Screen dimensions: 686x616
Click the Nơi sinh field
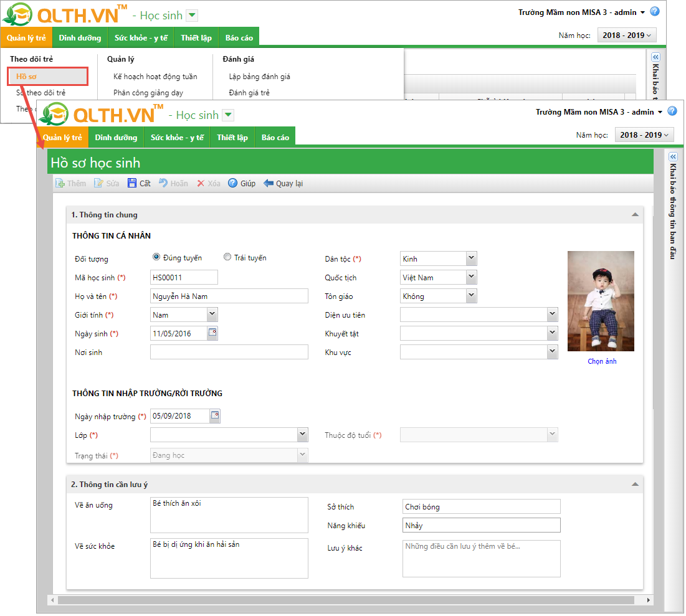pyautogui.click(x=229, y=352)
